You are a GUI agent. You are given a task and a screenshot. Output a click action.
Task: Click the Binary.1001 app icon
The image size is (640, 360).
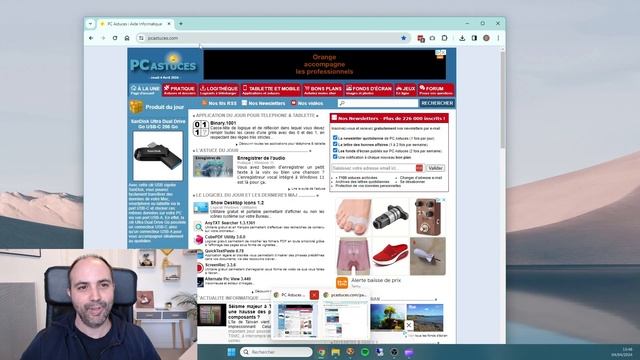pyautogui.click(x=201, y=129)
